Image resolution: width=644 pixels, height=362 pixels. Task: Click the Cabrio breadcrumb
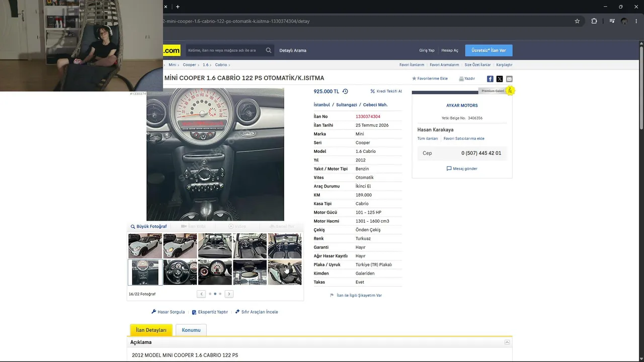(221, 65)
